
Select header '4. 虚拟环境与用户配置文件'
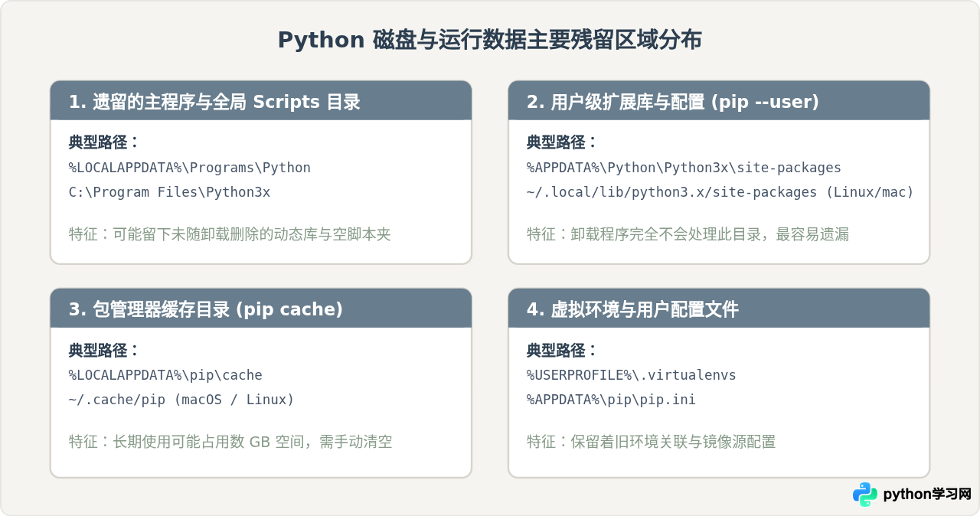click(x=719, y=309)
